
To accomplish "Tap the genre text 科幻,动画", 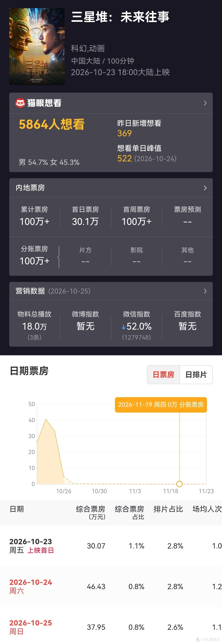I will click(x=88, y=48).
